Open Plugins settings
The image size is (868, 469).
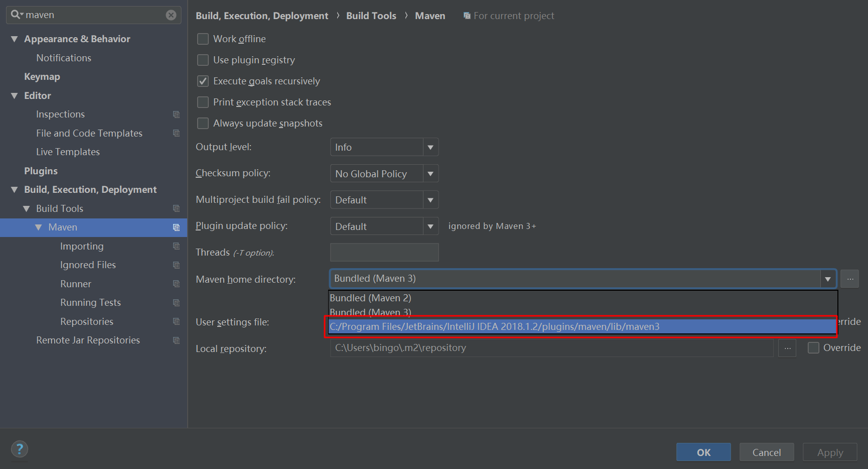pos(41,171)
